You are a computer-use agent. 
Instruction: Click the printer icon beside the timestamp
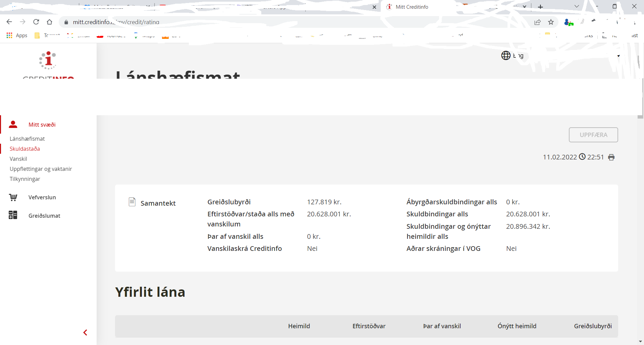[611, 157]
